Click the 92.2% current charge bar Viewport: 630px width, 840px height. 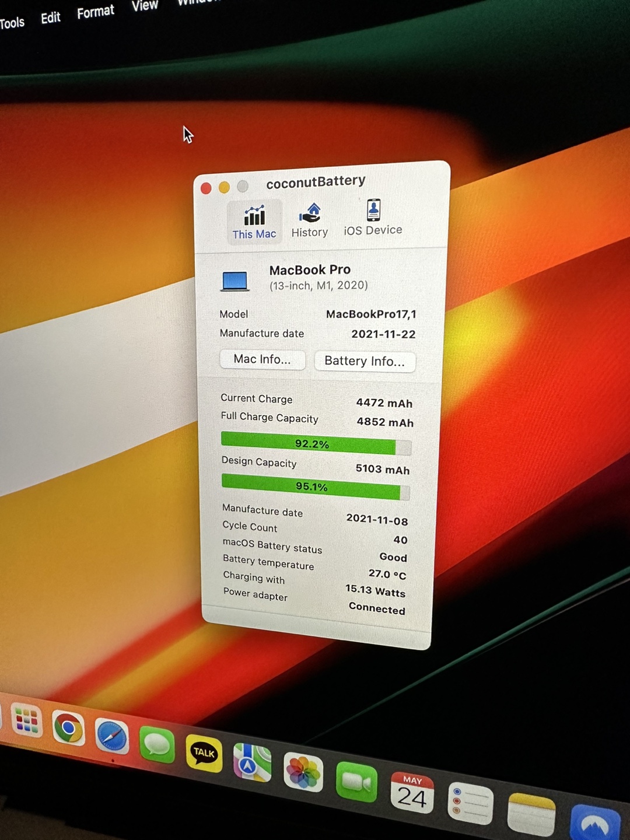(316, 444)
